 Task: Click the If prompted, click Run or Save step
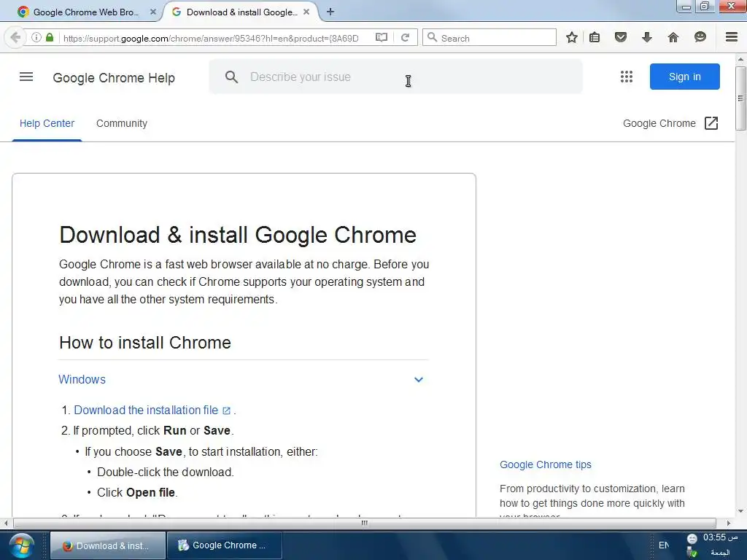tap(153, 430)
